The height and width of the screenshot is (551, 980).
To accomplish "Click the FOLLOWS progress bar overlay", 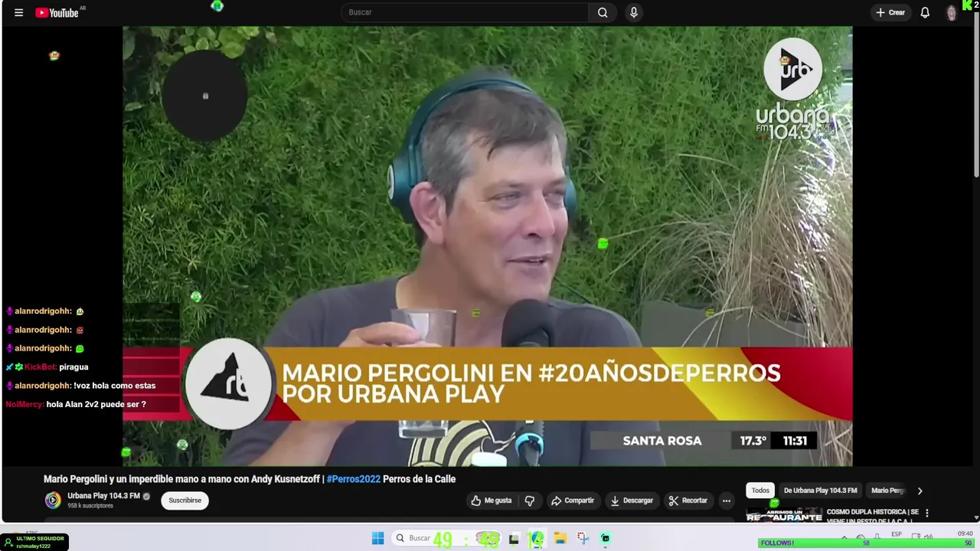I will (x=866, y=543).
